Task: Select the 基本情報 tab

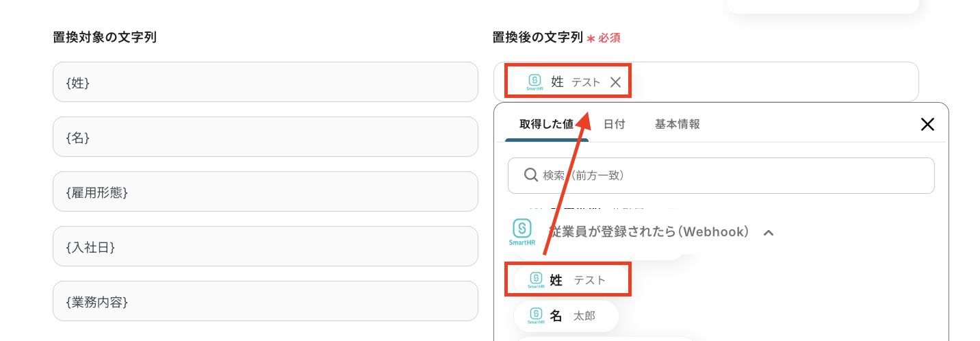Action: 677,125
